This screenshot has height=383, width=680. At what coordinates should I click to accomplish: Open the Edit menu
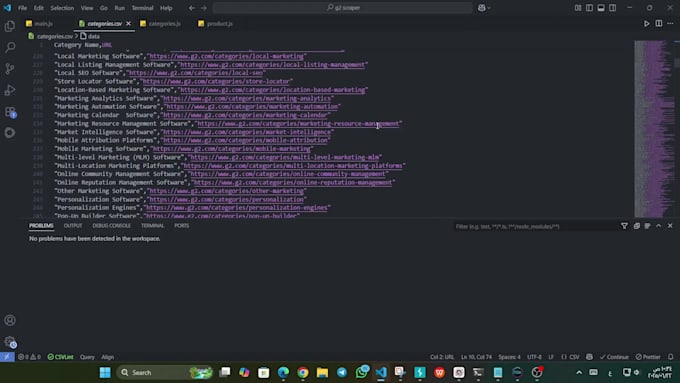point(39,8)
